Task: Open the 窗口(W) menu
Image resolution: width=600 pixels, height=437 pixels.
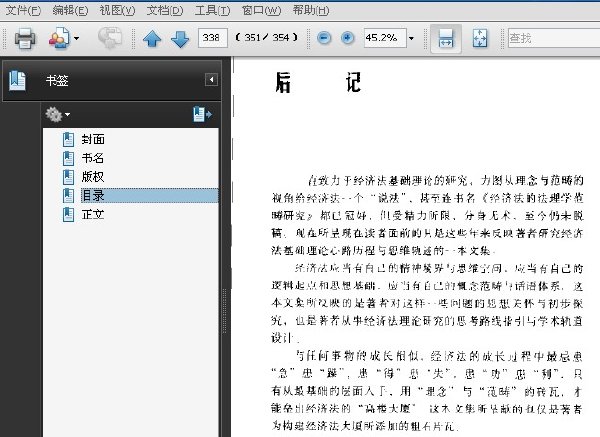Action: [261, 10]
